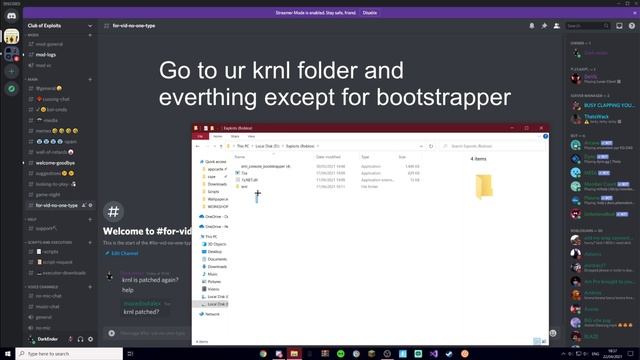Switch Explorer to large icons view button
The image size is (640, 360).
(544, 341)
